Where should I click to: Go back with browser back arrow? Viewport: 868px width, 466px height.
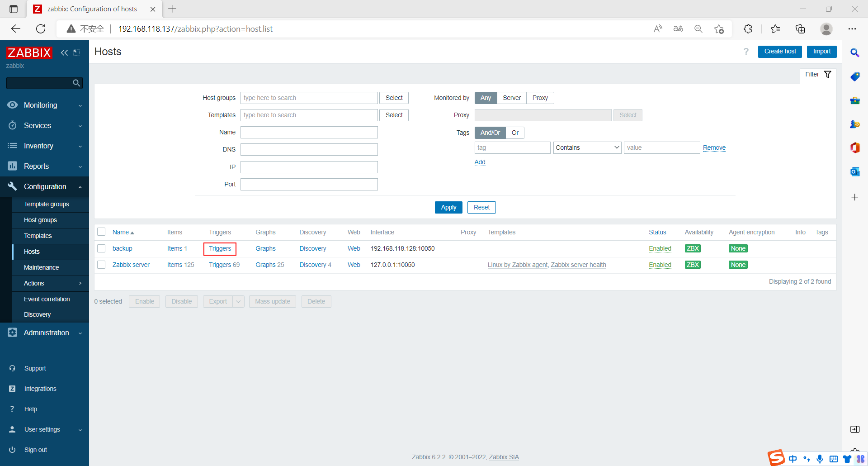point(16,29)
